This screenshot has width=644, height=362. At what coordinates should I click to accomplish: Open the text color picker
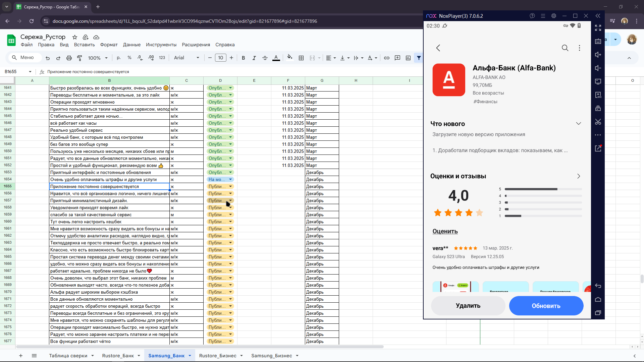[x=276, y=58]
